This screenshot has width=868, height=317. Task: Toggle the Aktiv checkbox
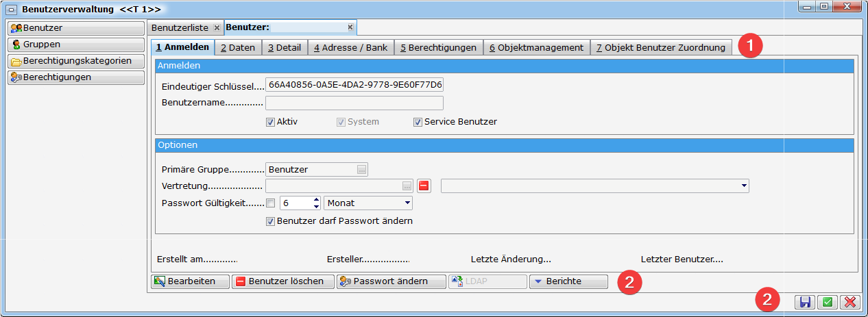tap(270, 122)
